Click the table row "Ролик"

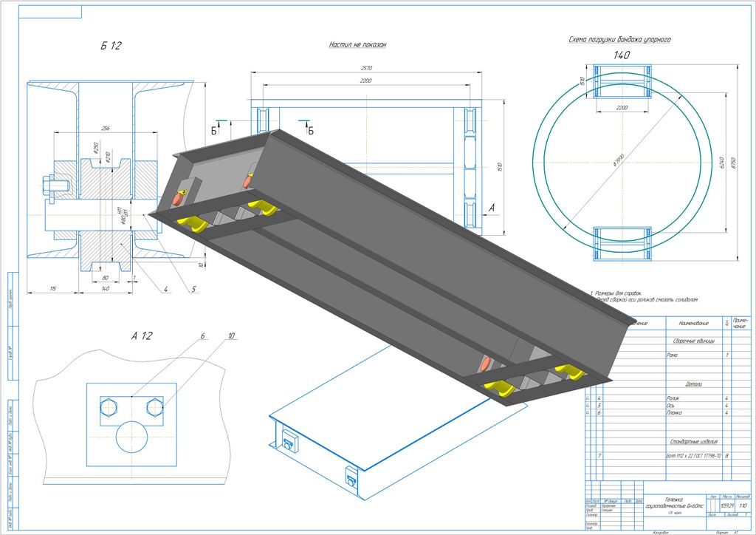click(x=673, y=398)
